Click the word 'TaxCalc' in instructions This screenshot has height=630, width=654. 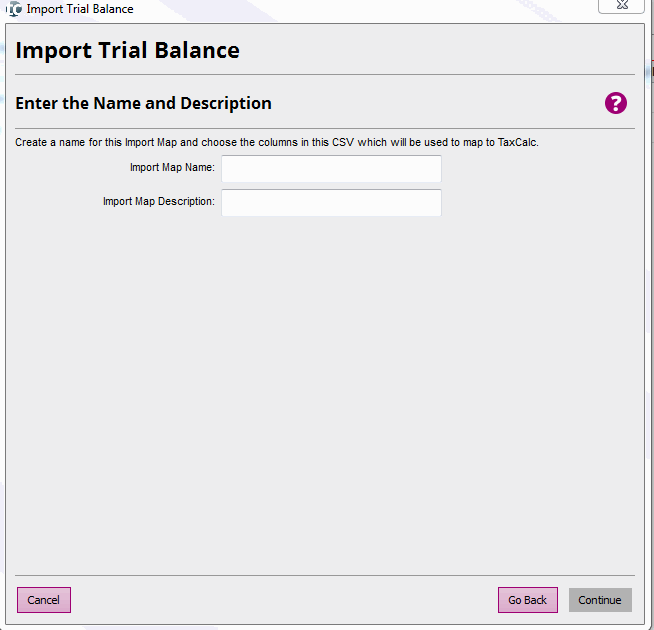tap(517, 142)
